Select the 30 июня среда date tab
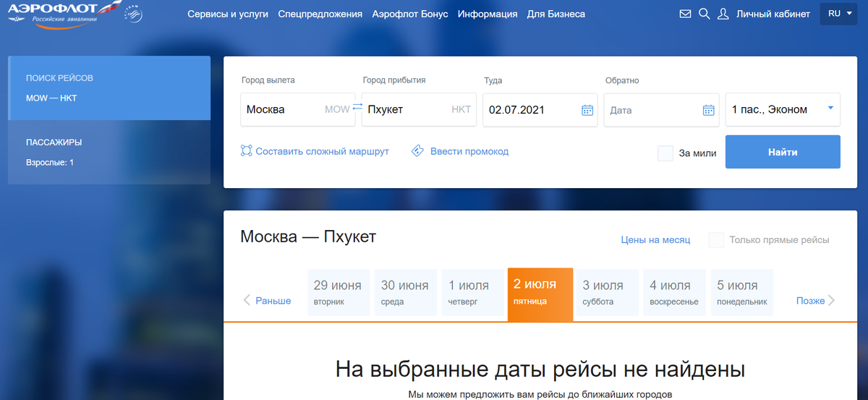The image size is (868, 400). point(406,292)
